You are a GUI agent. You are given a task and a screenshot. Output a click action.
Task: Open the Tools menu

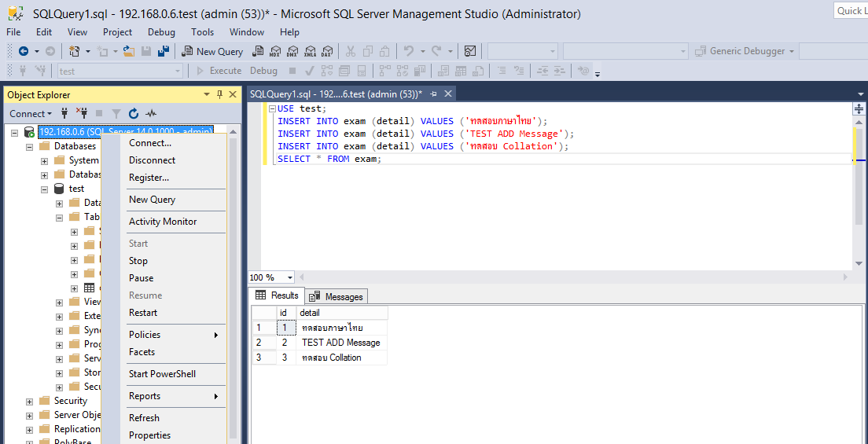tap(203, 32)
